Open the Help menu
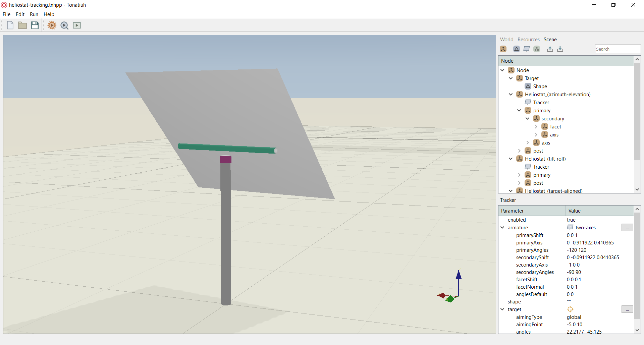The image size is (644, 345). [49, 14]
